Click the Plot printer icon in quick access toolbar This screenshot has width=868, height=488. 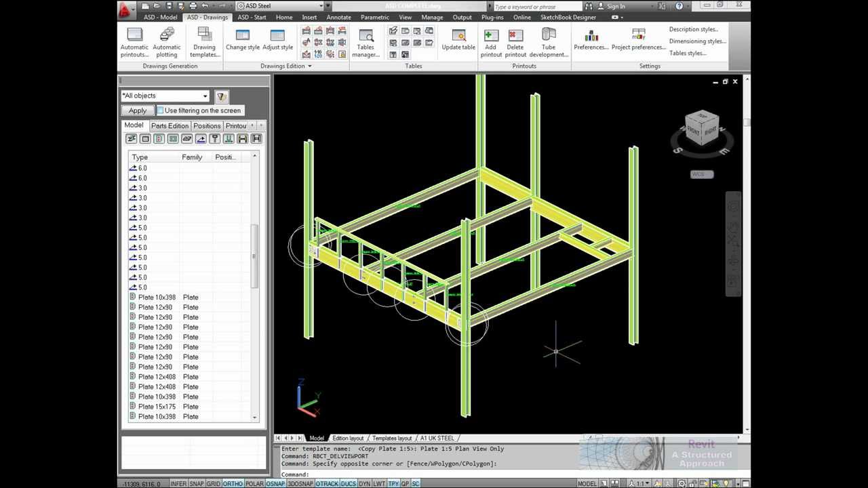(x=193, y=6)
